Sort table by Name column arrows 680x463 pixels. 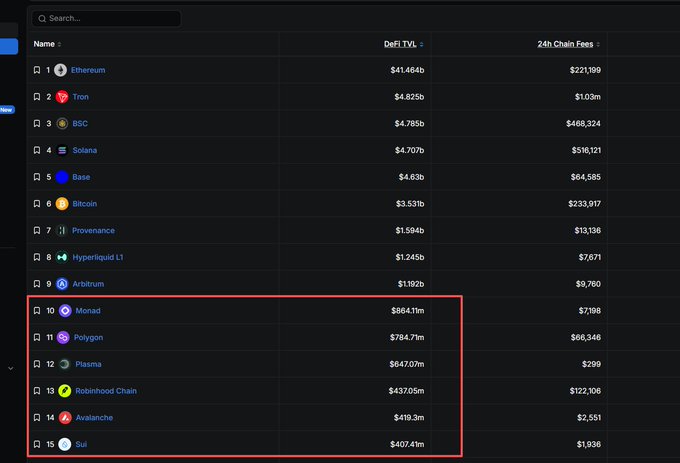click(59, 44)
